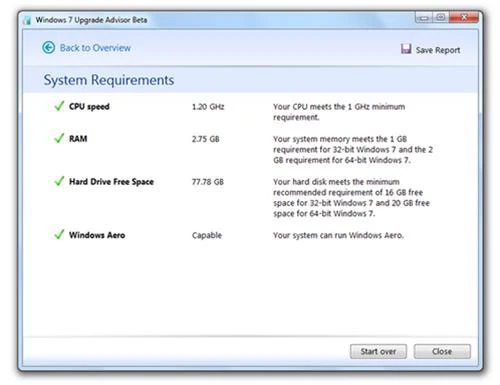The width and height of the screenshot is (500, 385).
Task: Select the Windows Aero label
Action: (97, 235)
